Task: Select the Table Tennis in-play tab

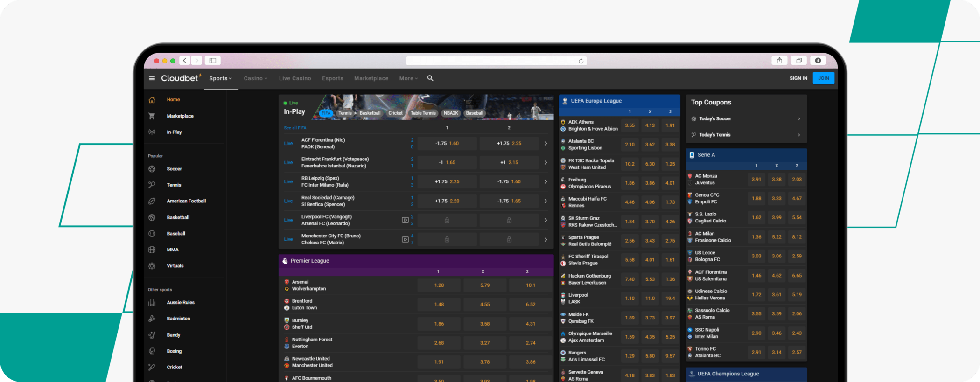Action: (x=423, y=113)
